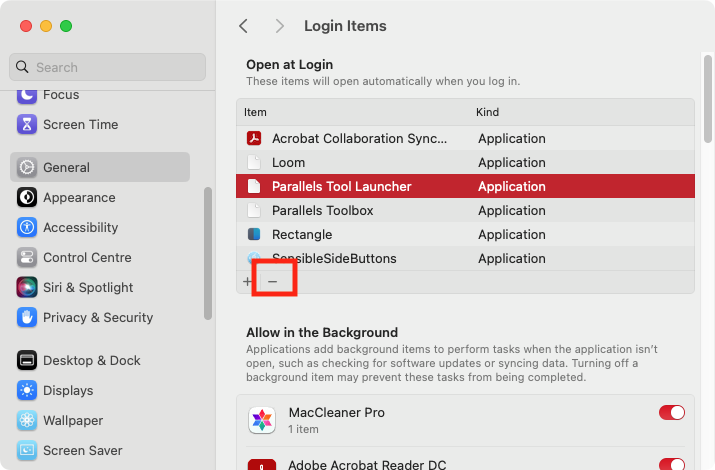
Task: Select General in the sidebar
Action: click(100, 167)
